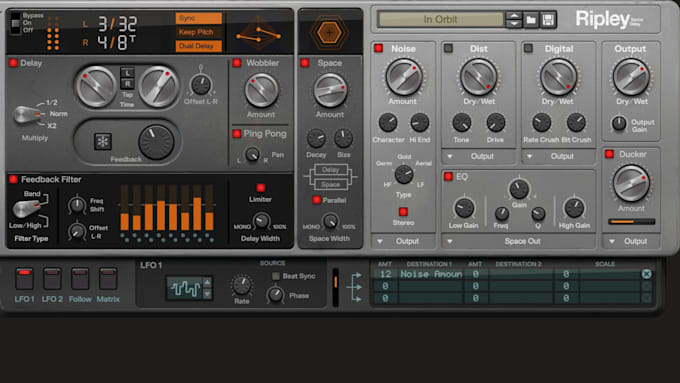Click the LFO Rate knob
Viewport: 680px width, 383px height.
242,285
